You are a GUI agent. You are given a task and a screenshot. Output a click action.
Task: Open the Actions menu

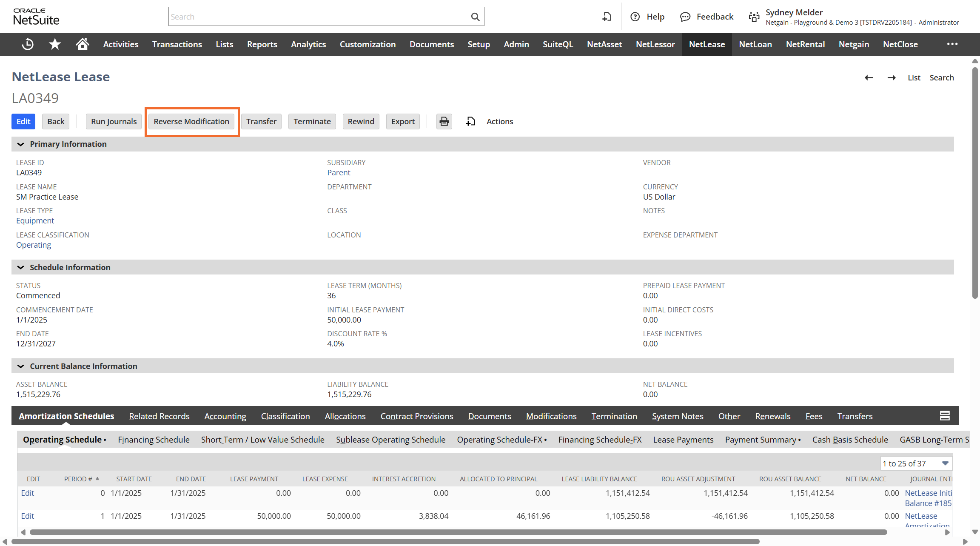(x=500, y=121)
